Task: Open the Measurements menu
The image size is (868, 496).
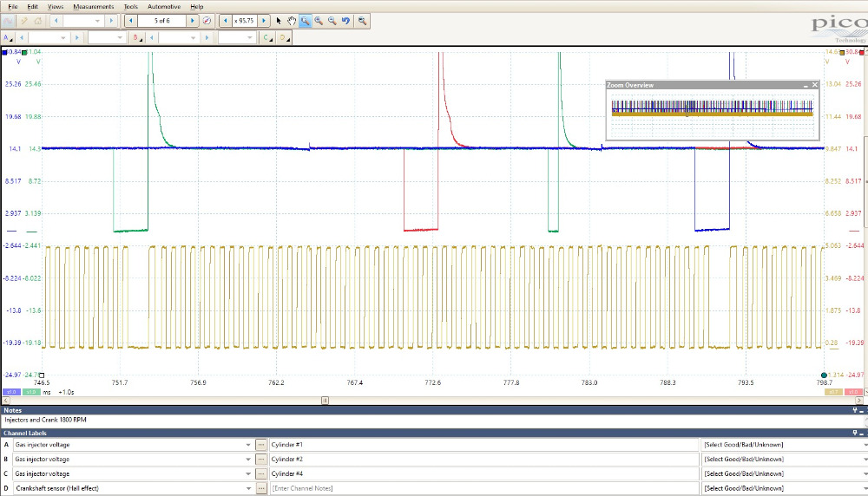Action: (x=94, y=6)
